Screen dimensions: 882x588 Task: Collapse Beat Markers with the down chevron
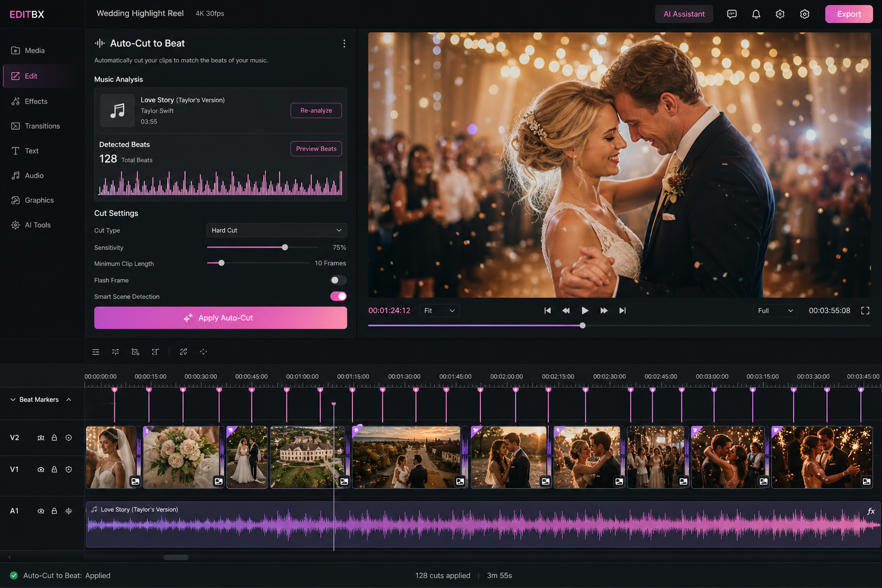13,400
